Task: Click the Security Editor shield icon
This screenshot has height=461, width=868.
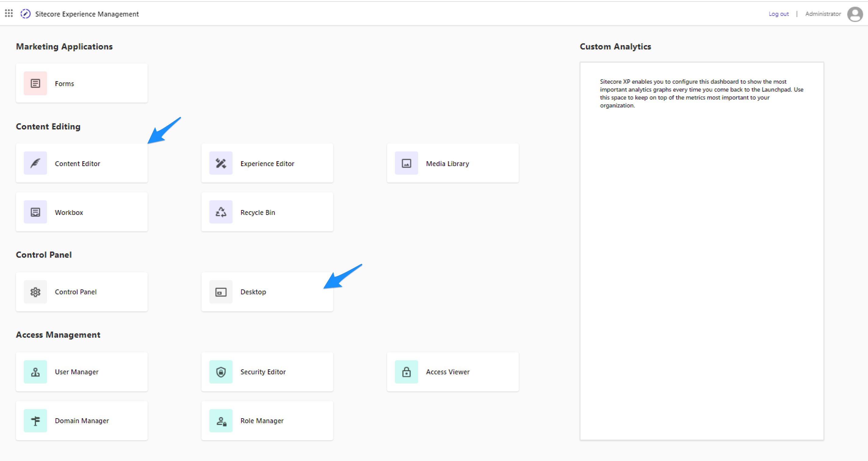Action: (221, 372)
